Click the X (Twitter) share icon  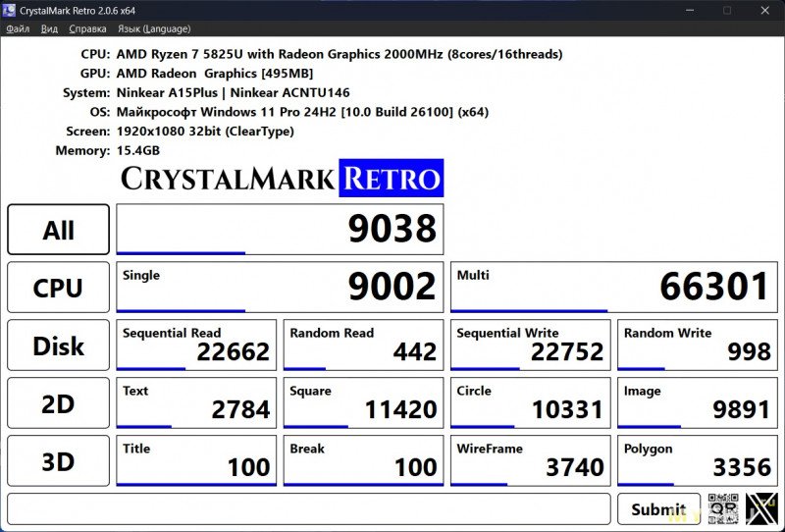click(761, 507)
